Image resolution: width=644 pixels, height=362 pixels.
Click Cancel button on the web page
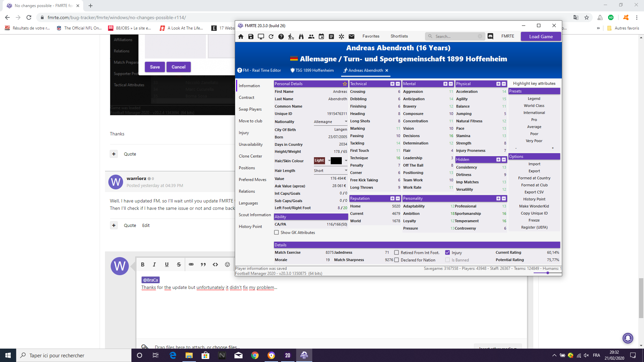pos(178,67)
